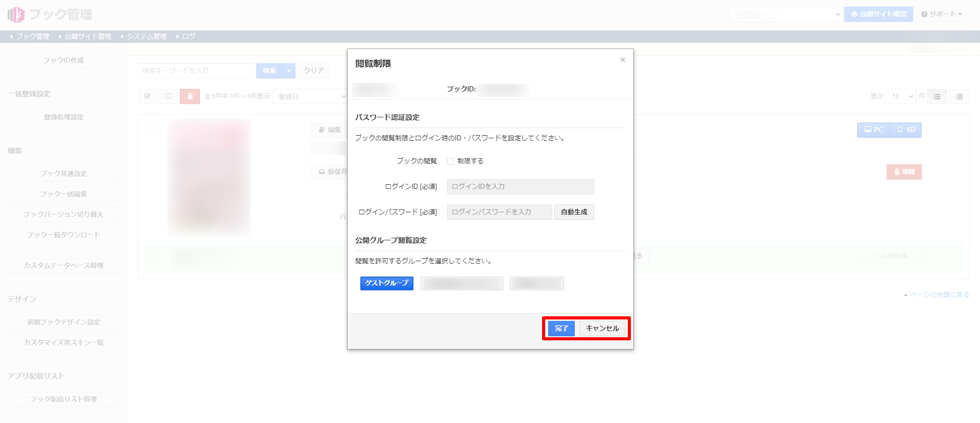Expand the サポート dropdown
The image size is (980, 423).
[x=942, y=14]
